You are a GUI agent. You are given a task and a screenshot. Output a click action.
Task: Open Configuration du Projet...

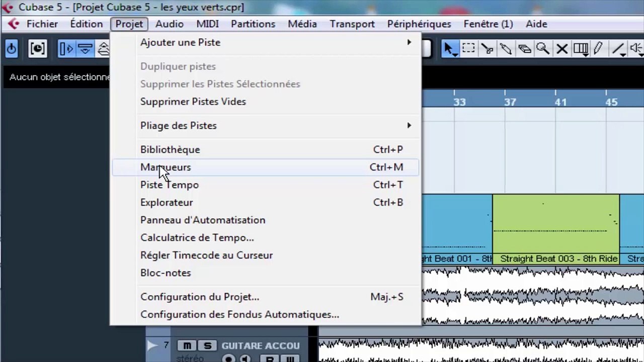265,297
